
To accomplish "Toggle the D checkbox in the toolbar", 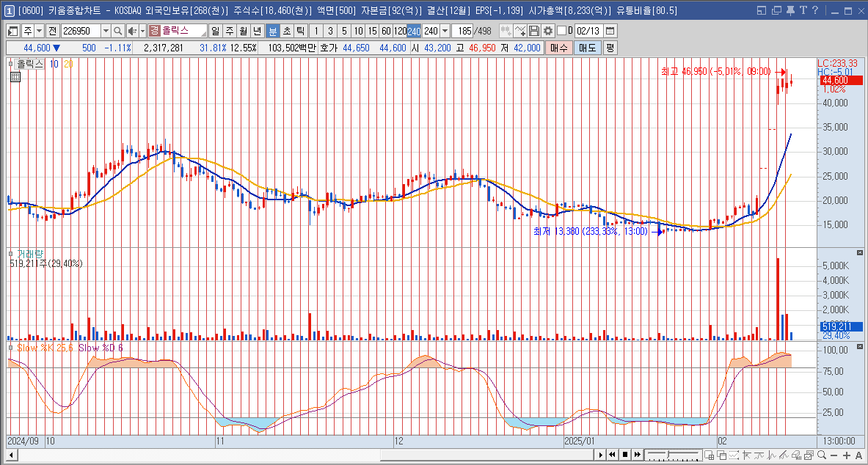I will tap(561, 31).
